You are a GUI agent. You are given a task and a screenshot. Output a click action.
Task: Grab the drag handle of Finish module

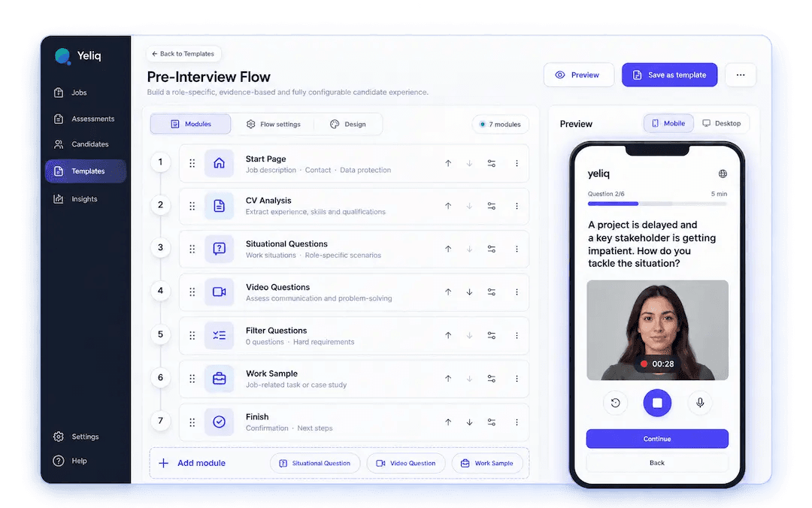(x=192, y=422)
